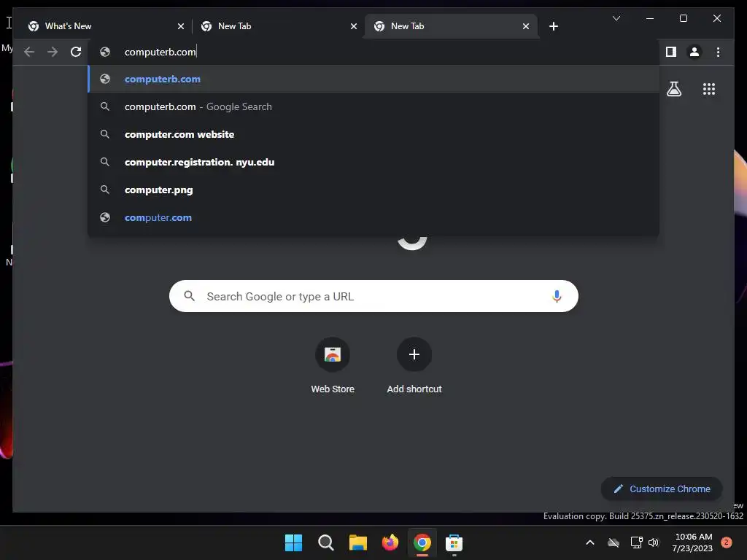Minimize the Chrome window
This screenshot has width=747, height=560.
coord(650,18)
